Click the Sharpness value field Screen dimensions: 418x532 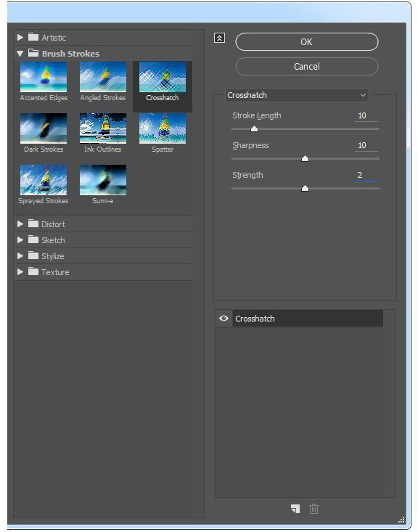366,146
